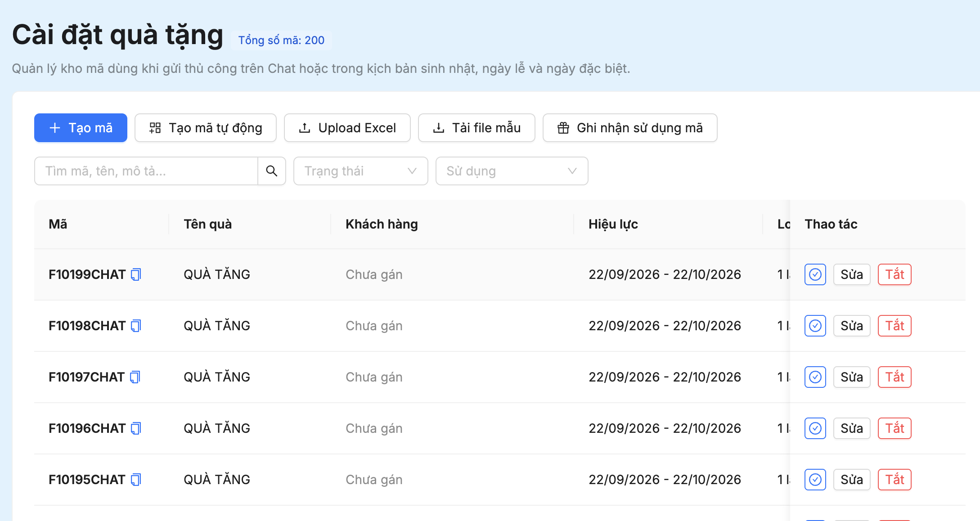Click Tải file mẫu button
Image resolution: width=980 pixels, height=521 pixels.
click(477, 128)
